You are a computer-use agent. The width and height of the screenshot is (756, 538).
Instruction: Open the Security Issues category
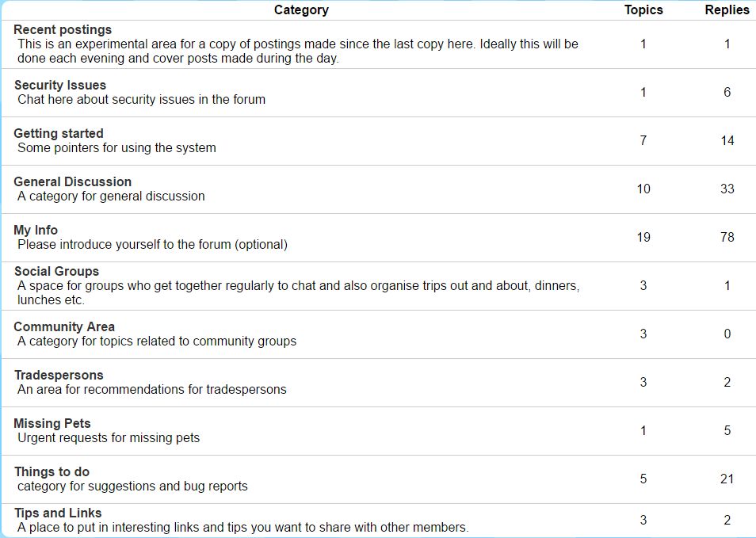(60, 85)
